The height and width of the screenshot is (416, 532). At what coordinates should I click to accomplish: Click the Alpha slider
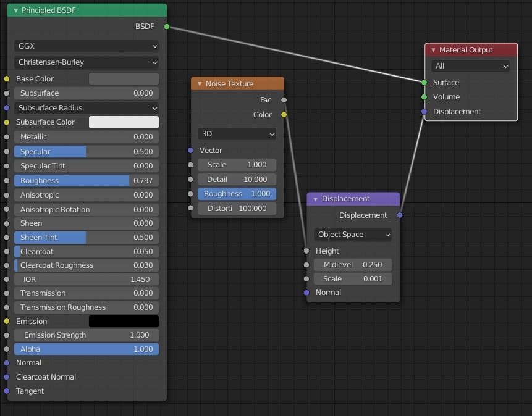[87, 349]
